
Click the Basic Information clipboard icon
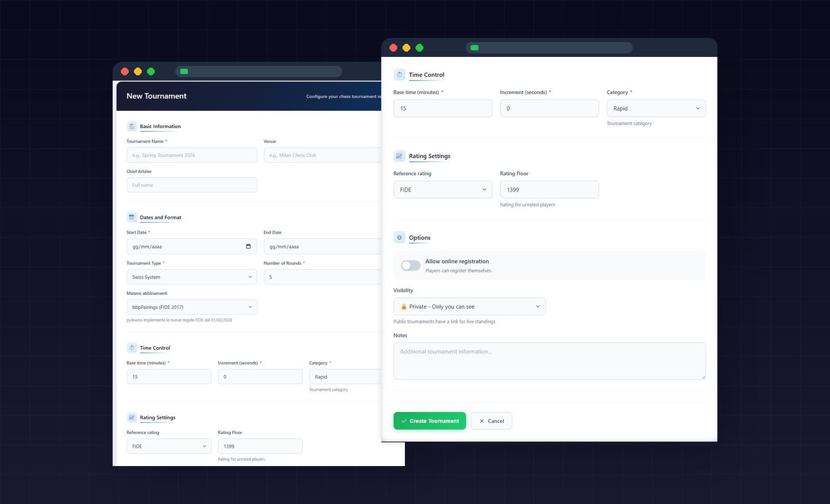pos(132,126)
